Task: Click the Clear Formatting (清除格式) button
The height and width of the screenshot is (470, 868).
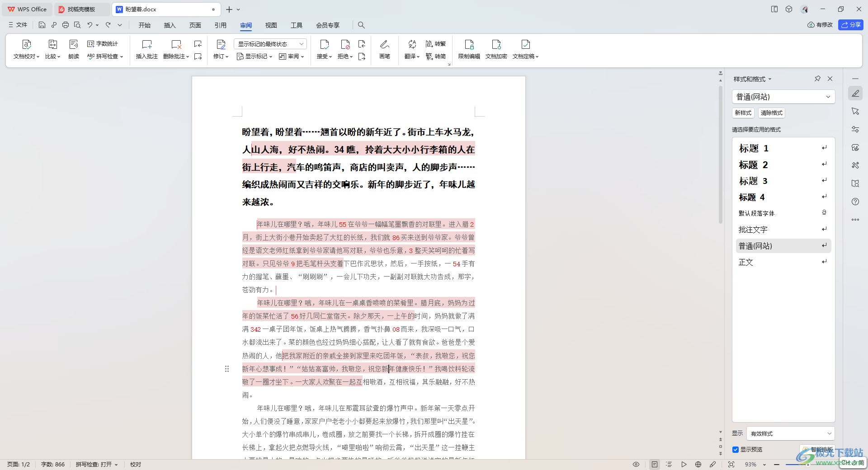Action: (x=772, y=113)
